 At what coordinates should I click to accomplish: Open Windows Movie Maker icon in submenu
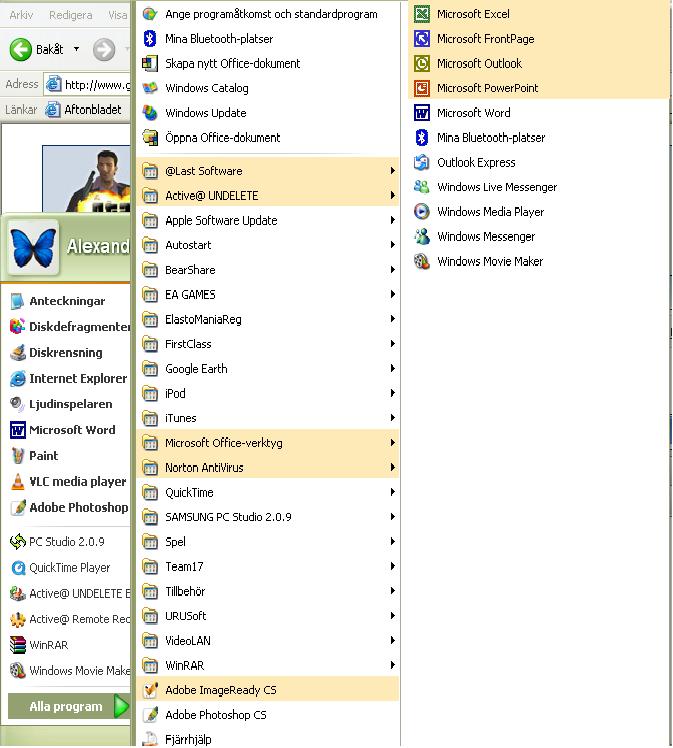pyautogui.click(x=422, y=261)
